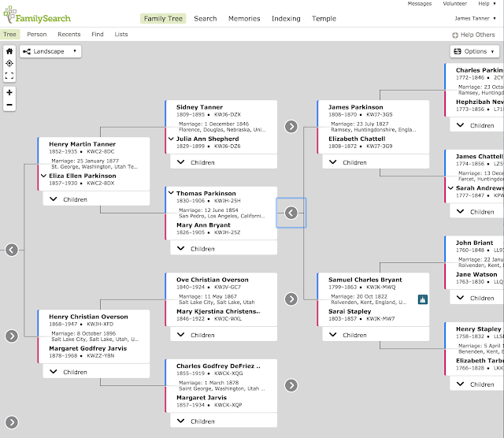
Task: Open the Options dropdown
Action: coord(475,51)
